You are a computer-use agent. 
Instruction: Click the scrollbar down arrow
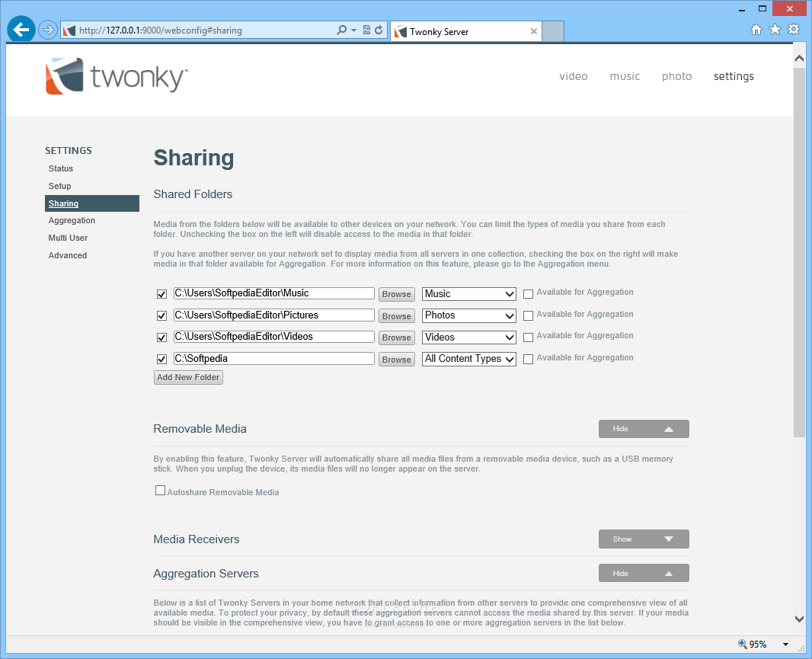[x=799, y=619]
